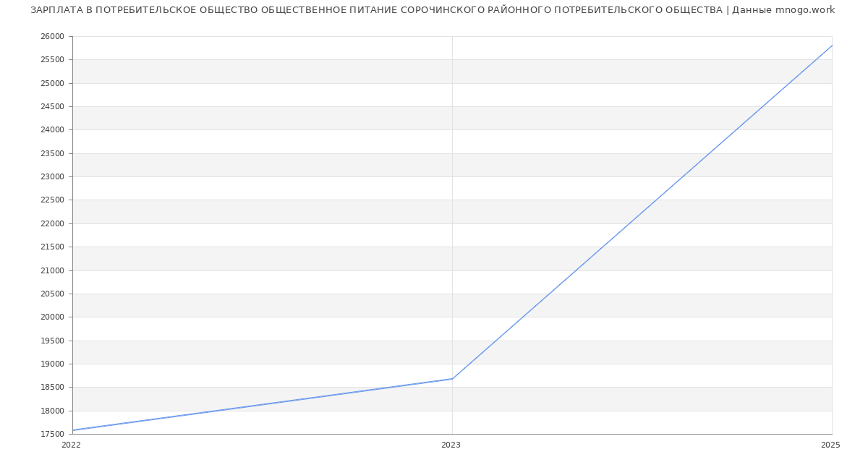Select the line's data point at 2023
868x470 pixels.
[x=452, y=379]
